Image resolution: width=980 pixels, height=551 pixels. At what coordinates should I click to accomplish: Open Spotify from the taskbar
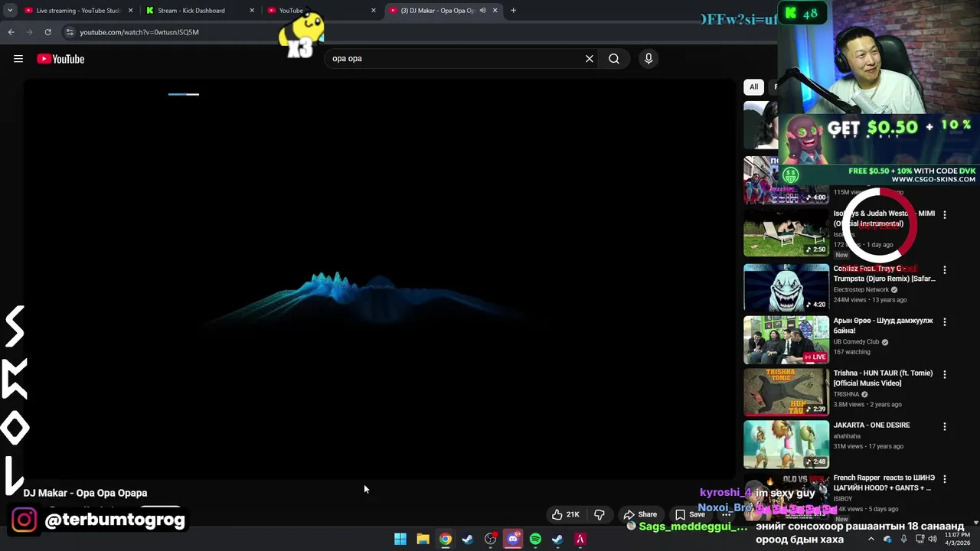[535, 539]
